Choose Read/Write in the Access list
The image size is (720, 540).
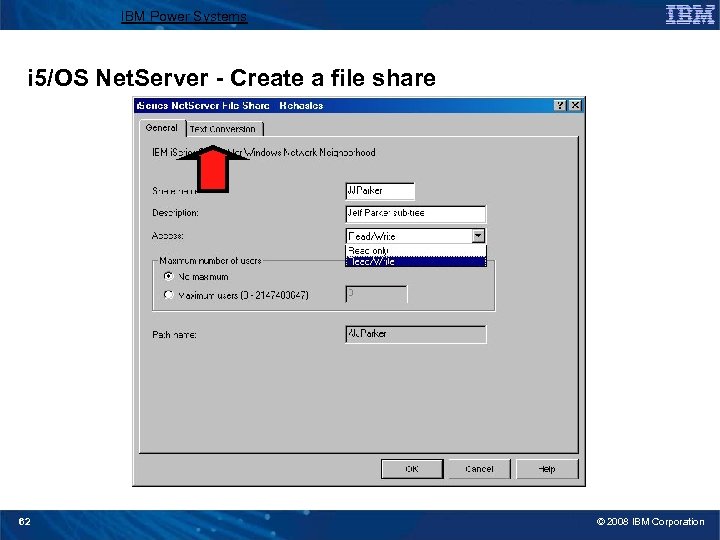(x=416, y=261)
